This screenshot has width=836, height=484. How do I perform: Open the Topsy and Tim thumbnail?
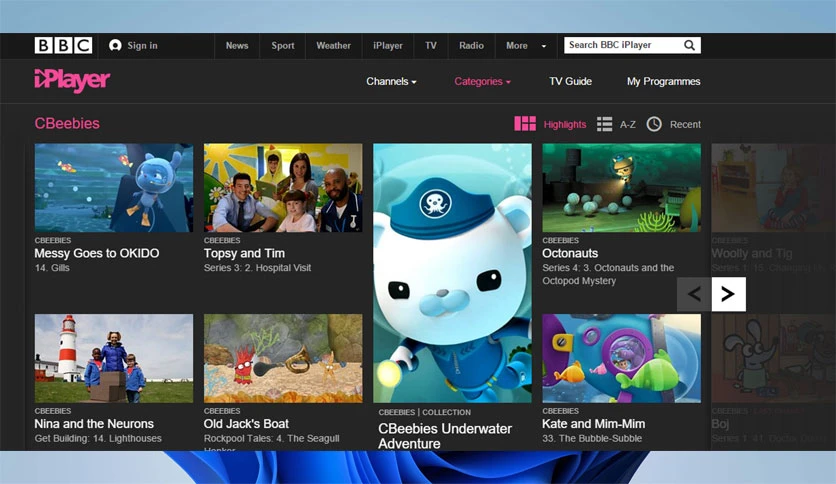(x=283, y=188)
